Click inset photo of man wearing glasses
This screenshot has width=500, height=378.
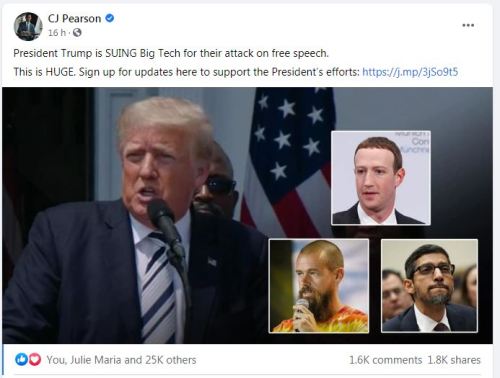(x=429, y=286)
